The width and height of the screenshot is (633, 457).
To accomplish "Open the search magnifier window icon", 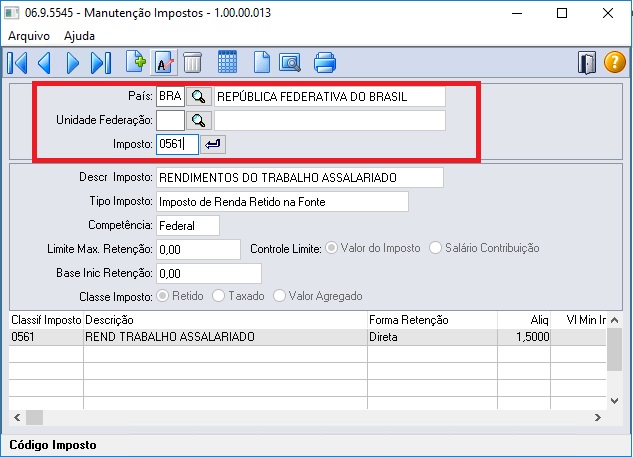I will [290, 63].
